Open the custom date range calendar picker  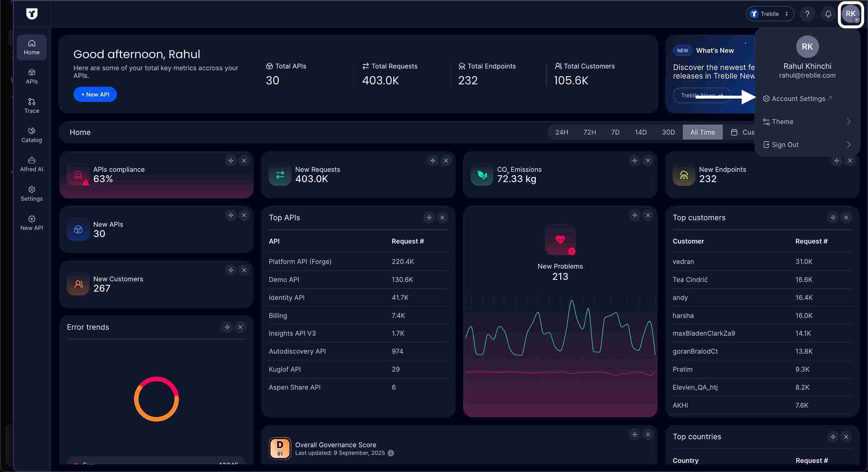coord(734,132)
